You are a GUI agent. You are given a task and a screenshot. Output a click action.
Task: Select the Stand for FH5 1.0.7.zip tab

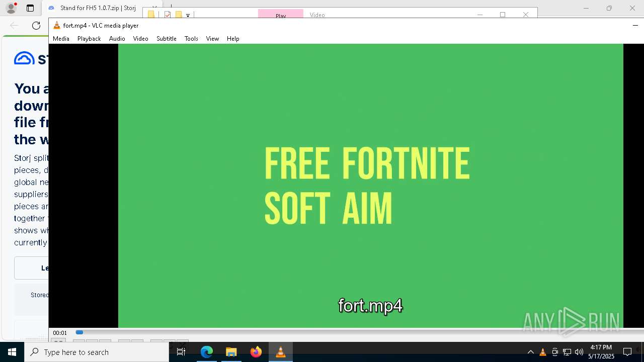98,8
